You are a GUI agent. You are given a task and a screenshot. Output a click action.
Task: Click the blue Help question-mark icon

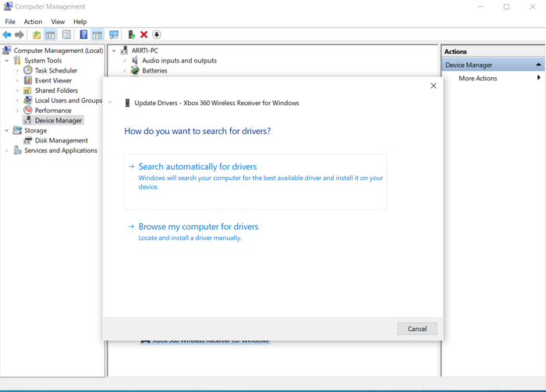83,35
